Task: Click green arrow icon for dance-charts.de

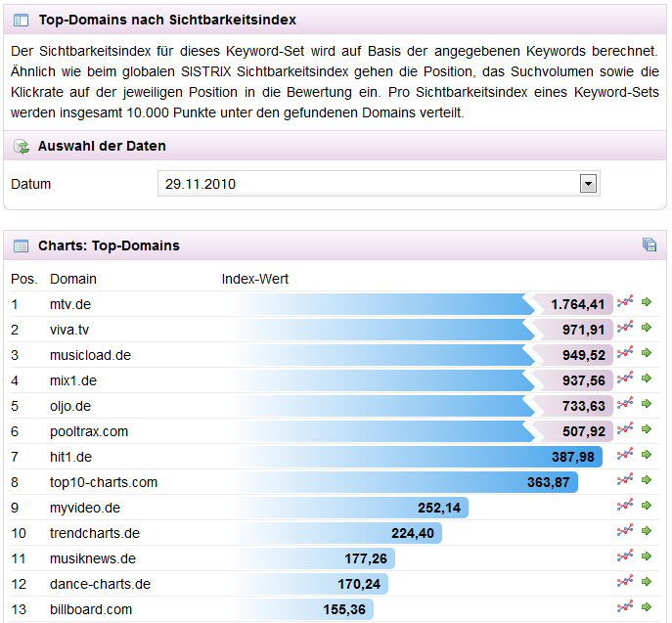Action: pyautogui.click(x=647, y=582)
